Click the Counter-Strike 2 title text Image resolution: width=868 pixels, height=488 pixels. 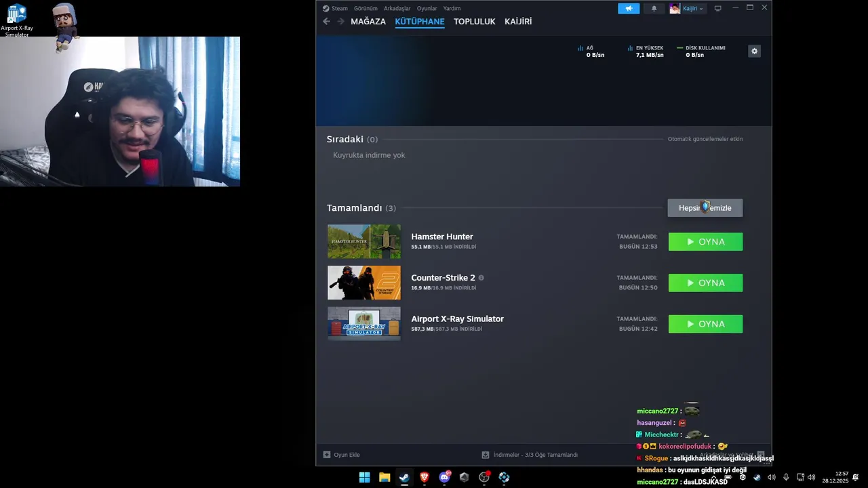coord(443,278)
